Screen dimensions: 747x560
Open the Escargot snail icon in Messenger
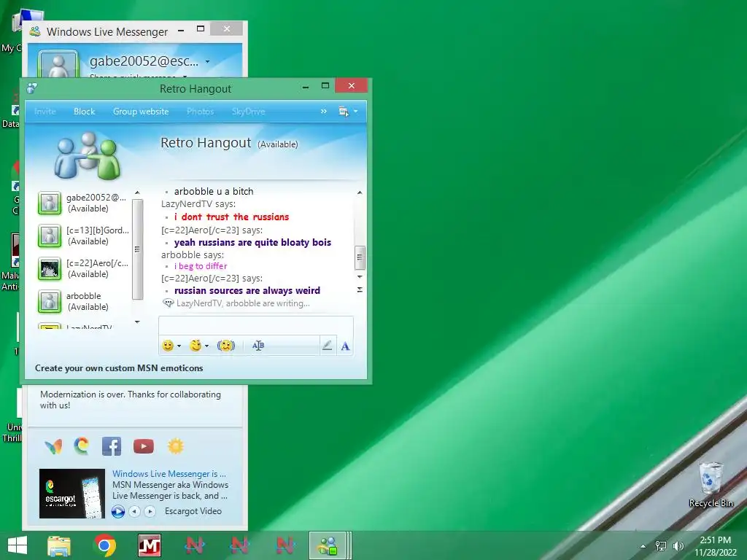point(82,446)
